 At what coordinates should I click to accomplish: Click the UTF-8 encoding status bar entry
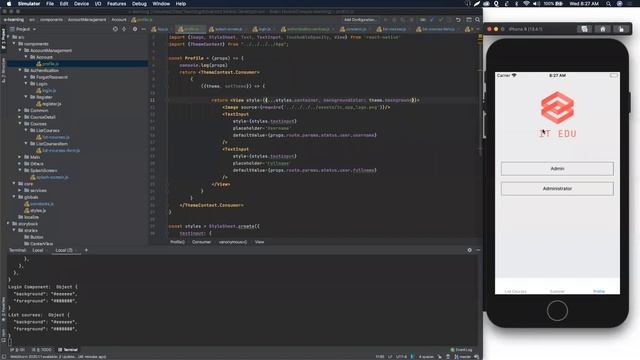point(401,357)
